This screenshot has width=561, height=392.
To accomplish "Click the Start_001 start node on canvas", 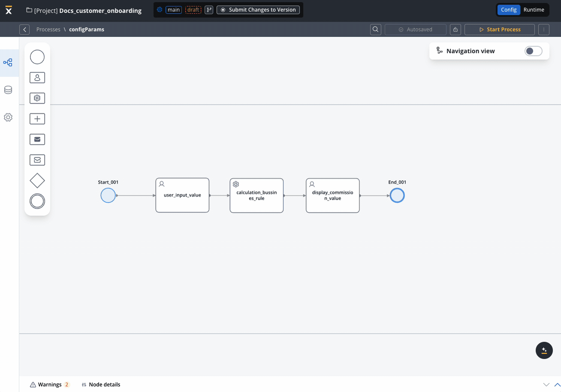I will pyautogui.click(x=108, y=195).
